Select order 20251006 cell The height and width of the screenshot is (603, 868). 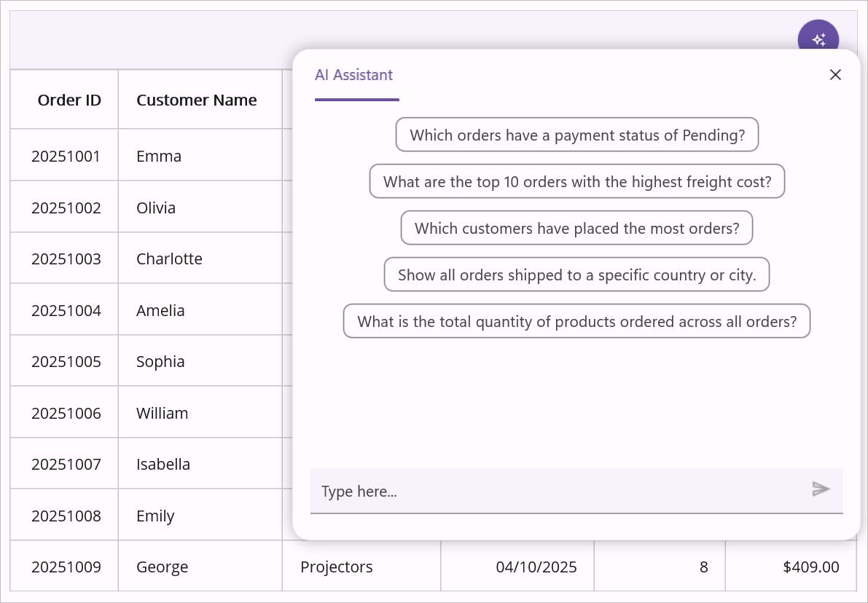66,413
